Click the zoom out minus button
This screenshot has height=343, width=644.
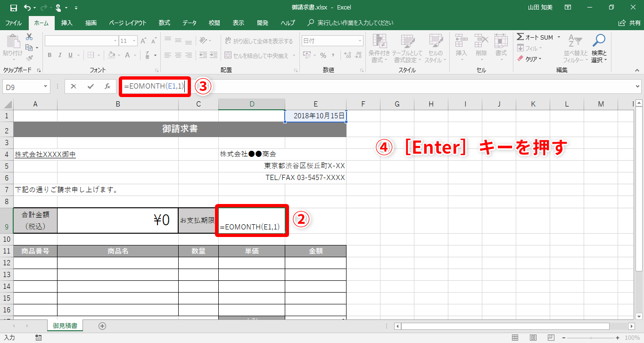point(564,337)
